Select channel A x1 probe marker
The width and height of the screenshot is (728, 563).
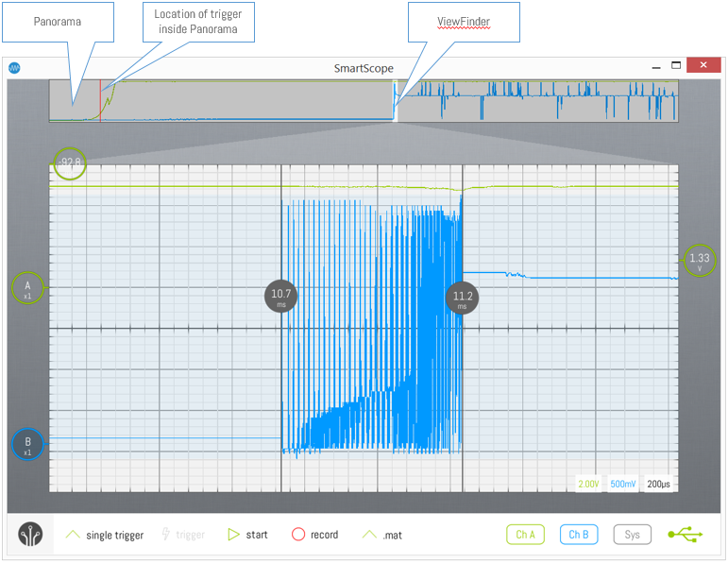pyautogui.click(x=27, y=288)
